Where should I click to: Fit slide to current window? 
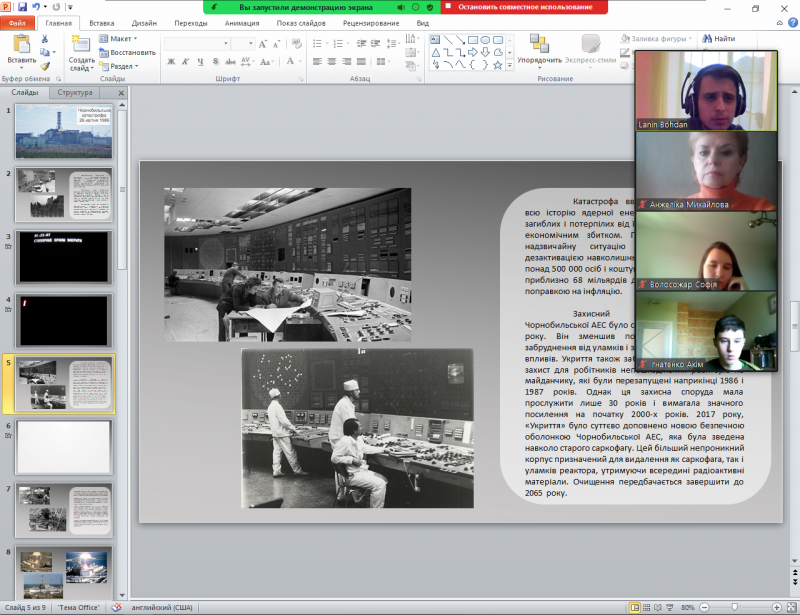(x=791, y=607)
